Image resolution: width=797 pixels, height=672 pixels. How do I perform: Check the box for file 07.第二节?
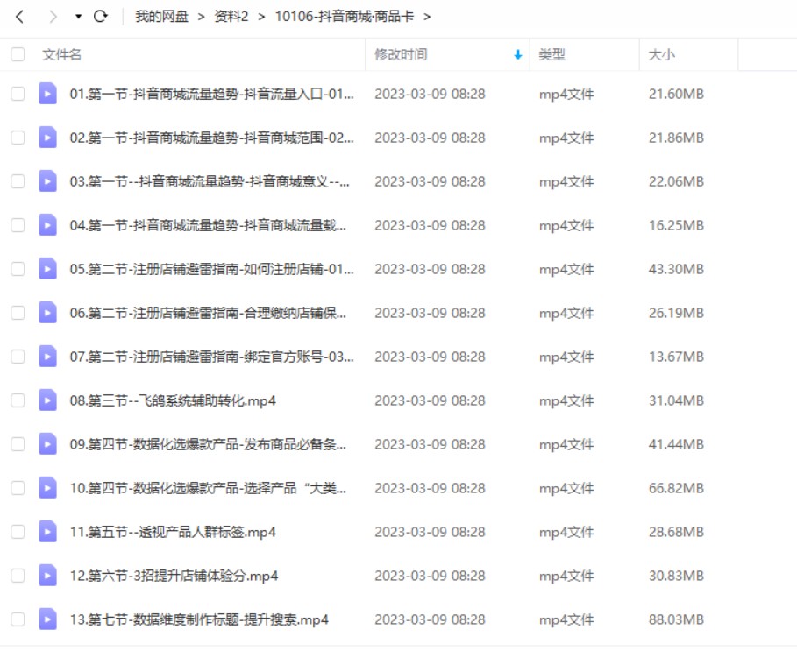click(18, 357)
